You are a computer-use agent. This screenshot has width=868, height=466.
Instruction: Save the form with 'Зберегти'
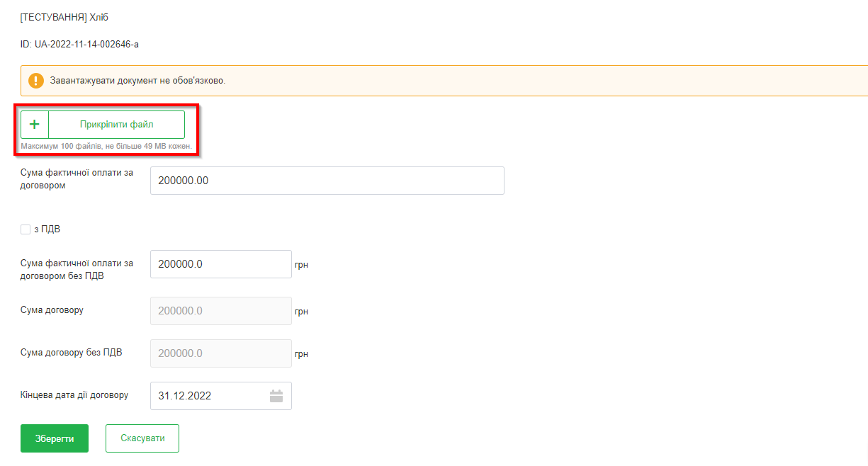click(55, 438)
